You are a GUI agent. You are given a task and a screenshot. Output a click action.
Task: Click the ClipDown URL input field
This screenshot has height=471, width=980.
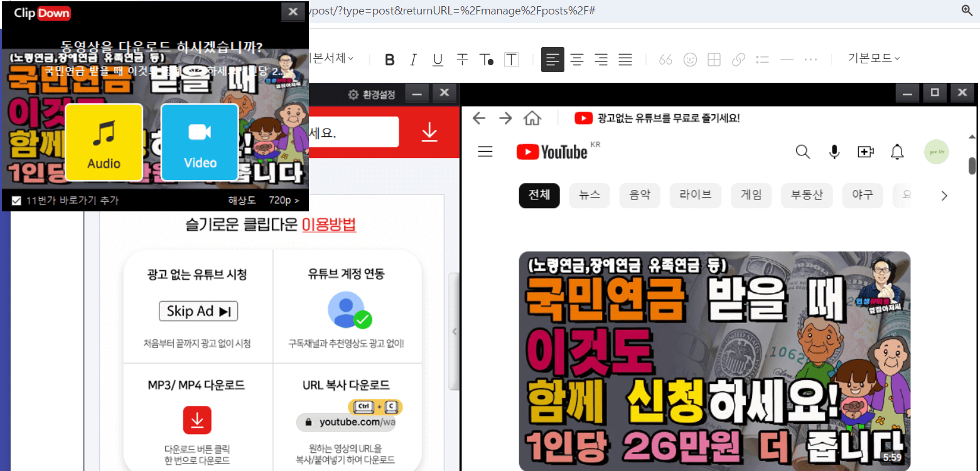[x=353, y=132]
